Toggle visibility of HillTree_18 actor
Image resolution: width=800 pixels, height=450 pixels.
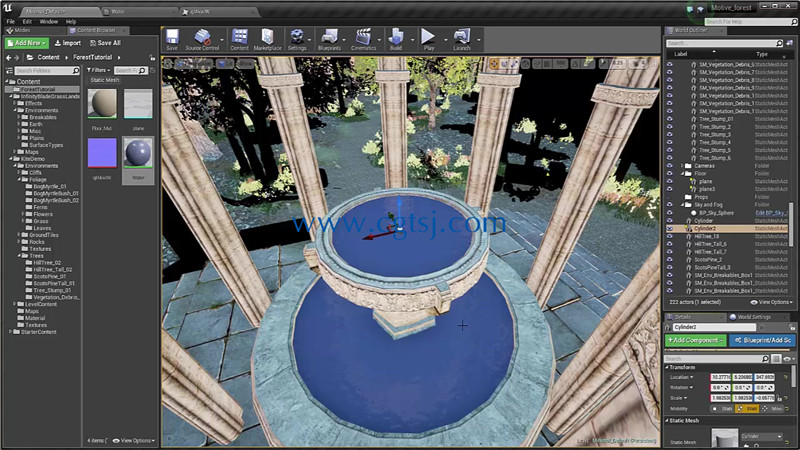(x=670, y=236)
